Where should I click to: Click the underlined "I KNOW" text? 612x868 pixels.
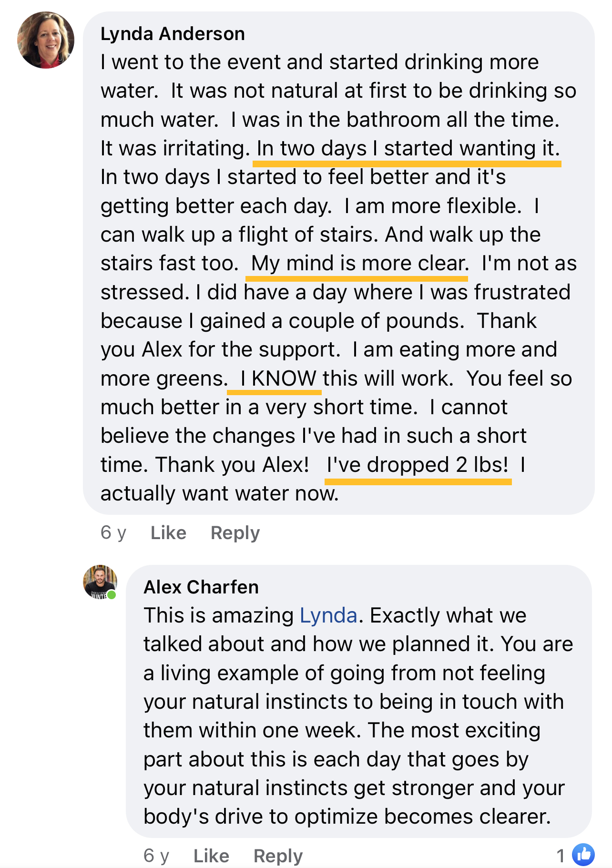pyautogui.click(x=278, y=378)
